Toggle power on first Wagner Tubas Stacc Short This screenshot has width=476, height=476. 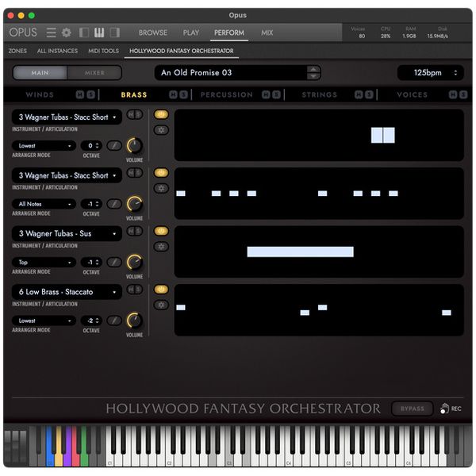pyautogui.click(x=161, y=114)
